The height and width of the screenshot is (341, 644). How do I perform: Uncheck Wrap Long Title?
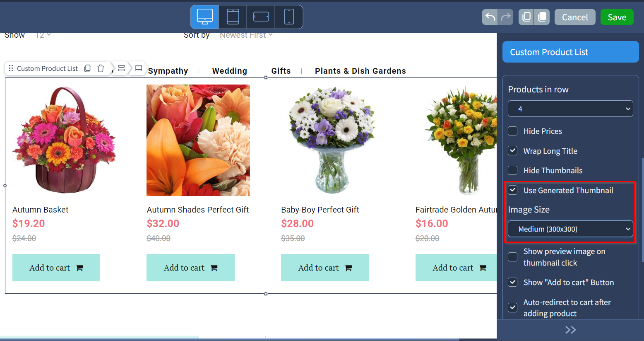[x=513, y=151]
